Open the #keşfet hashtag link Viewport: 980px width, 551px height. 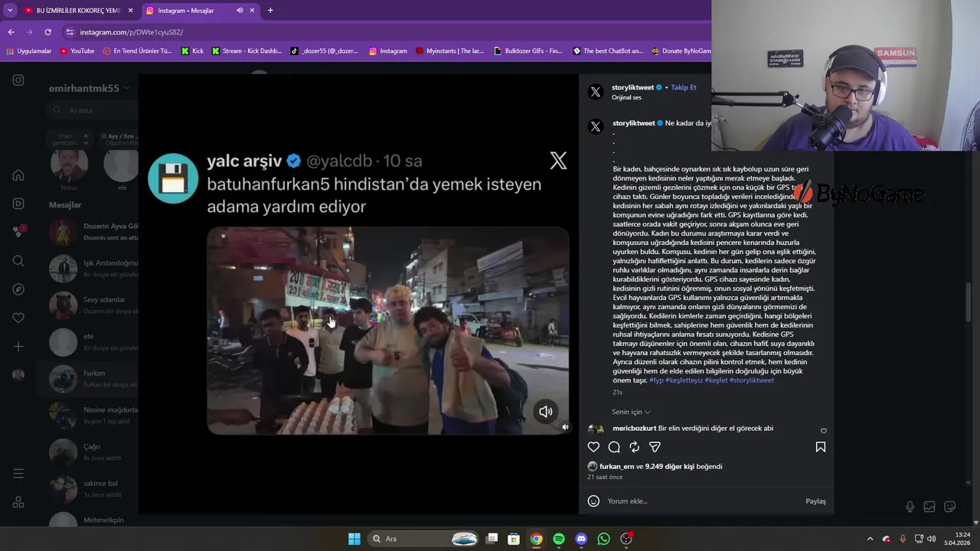click(716, 380)
